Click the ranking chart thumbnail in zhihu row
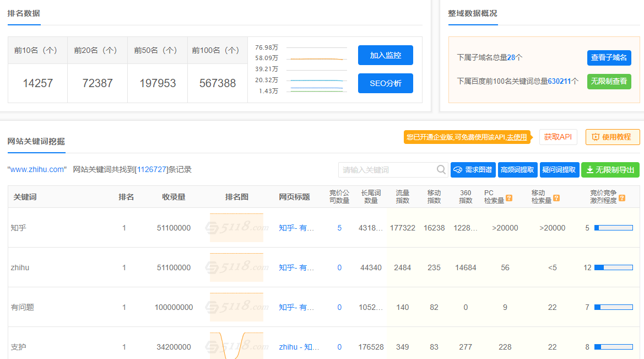The width and height of the screenshot is (644, 359). click(236, 267)
